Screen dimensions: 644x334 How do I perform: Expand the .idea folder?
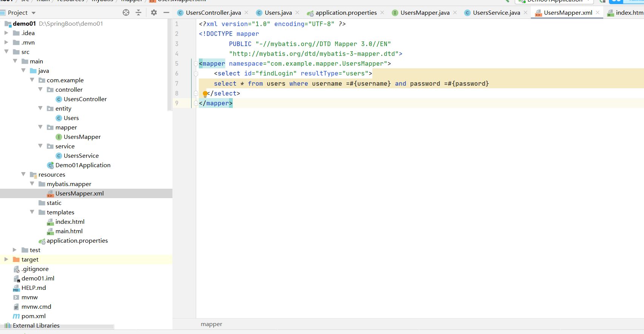pyautogui.click(x=6, y=33)
